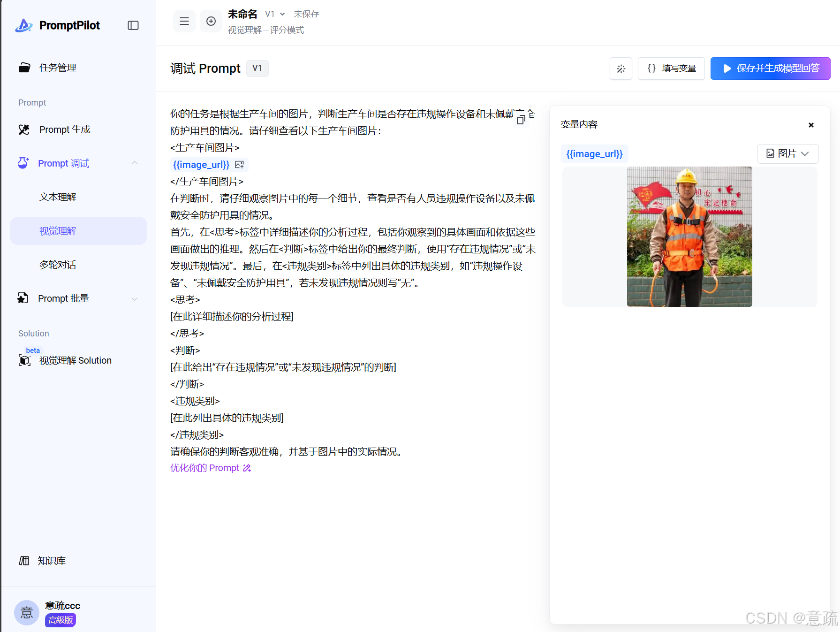The image size is (840, 632).
Task: Click the Prompt 调试 flask icon
Action: (23, 163)
